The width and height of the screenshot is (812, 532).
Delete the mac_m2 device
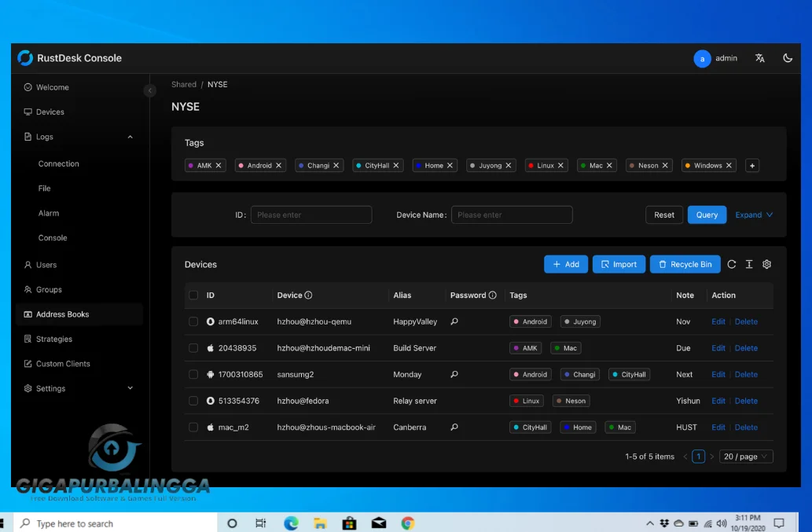[x=746, y=427]
